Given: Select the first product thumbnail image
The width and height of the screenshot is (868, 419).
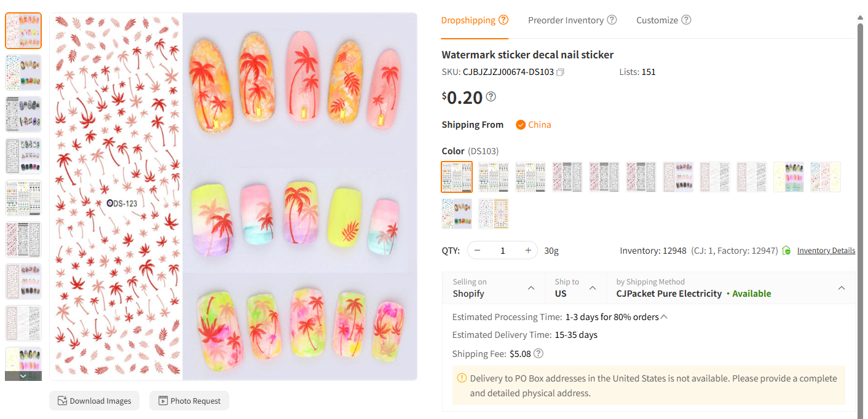Looking at the screenshot, I should tap(23, 29).
